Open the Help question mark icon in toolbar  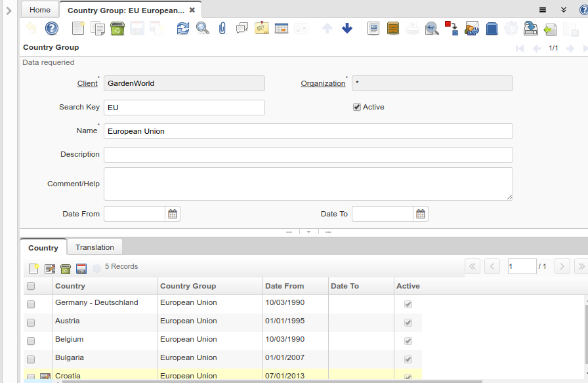tap(52, 28)
